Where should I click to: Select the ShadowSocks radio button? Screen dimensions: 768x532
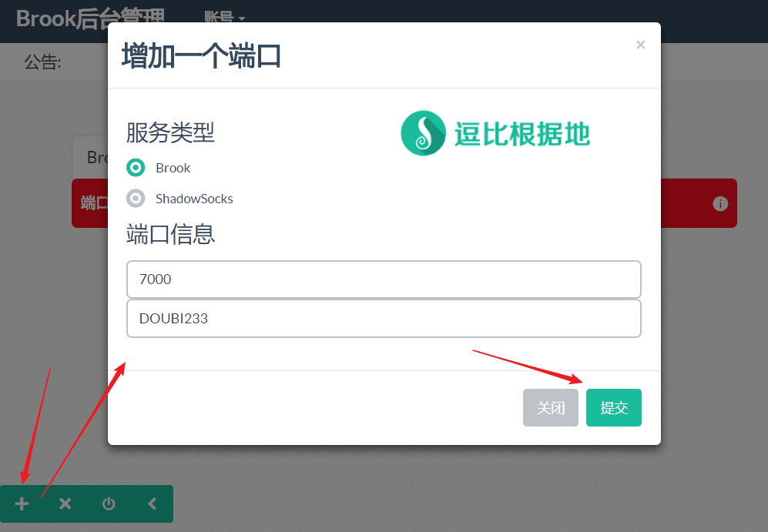136,199
